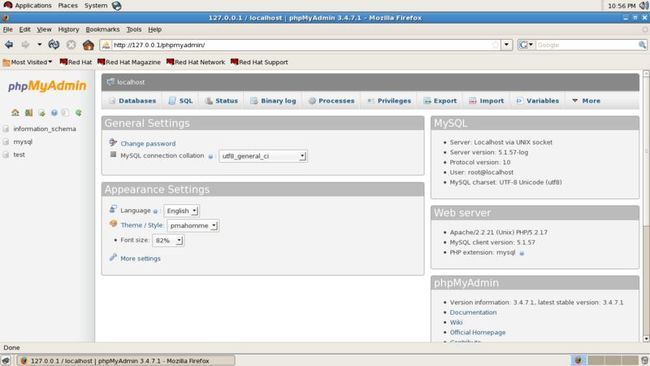Screen dimensions: 650x366
Task: Open the back/forward history dropdown arrow
Action: point(39,44)
